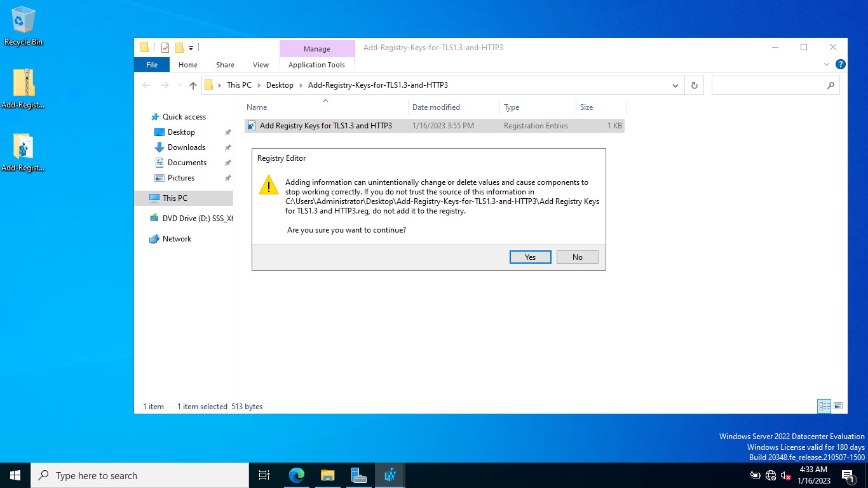Viewport: 868px width, 488px height.
Task: Click the Properties icon in Quick Access Toolbar
Action: [x=165, y=48]
